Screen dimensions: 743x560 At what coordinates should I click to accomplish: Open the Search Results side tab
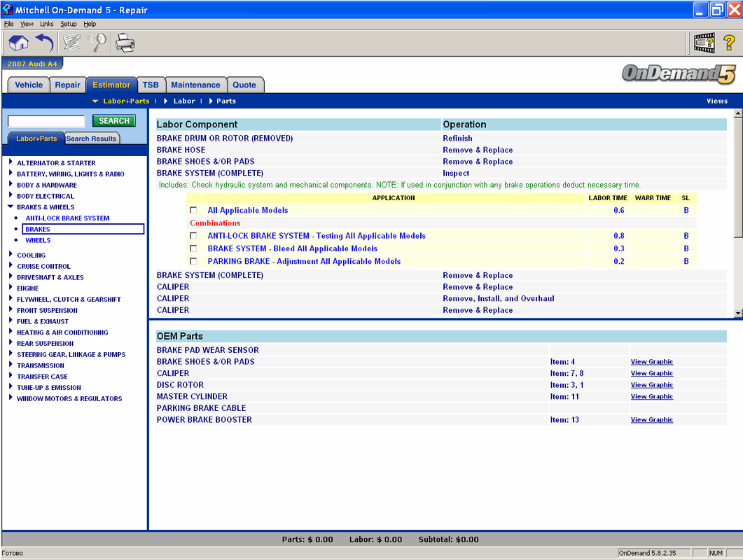[91, 139]
